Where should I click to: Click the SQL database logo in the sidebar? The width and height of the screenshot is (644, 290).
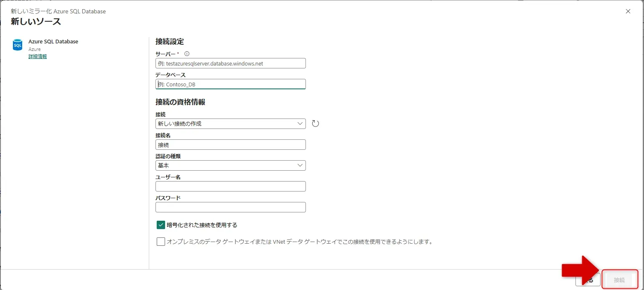pos(17,45)
